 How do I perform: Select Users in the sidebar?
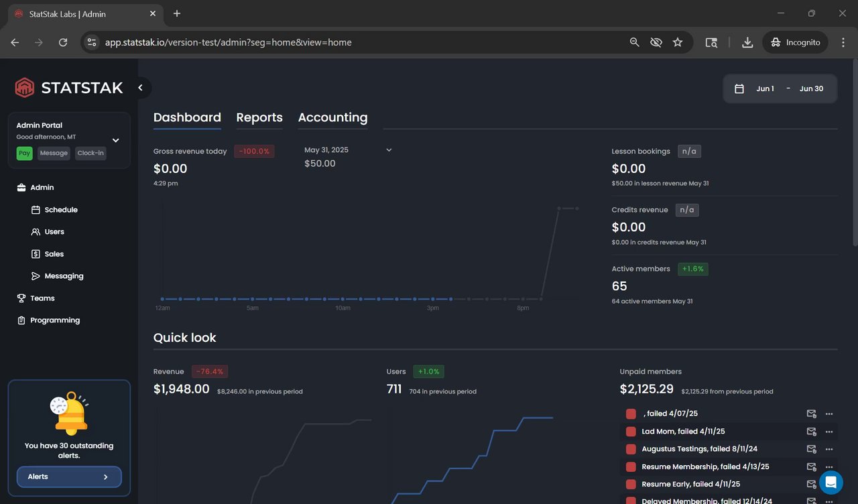tap(54, 232)
